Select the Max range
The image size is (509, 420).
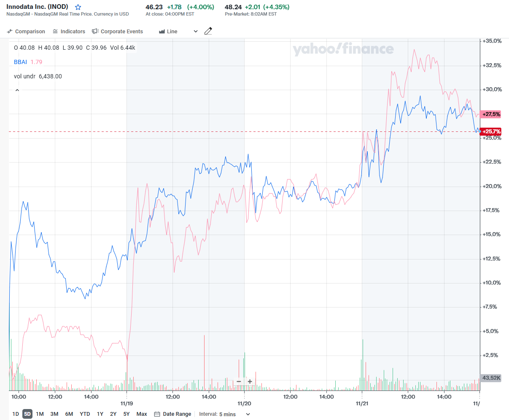(142, 414)
